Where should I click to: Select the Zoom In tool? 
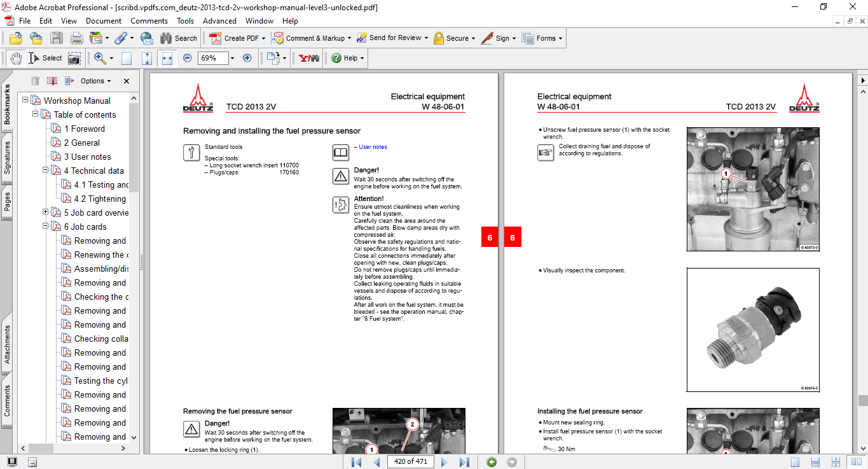(100, 58)
